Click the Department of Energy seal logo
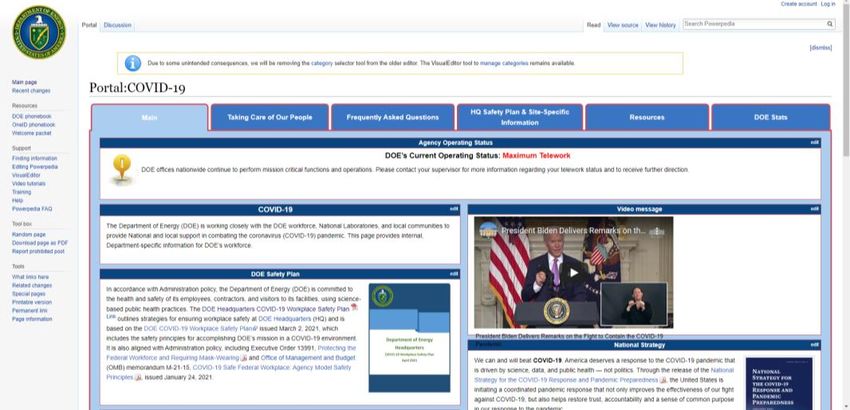 click(x=38, y=33)
